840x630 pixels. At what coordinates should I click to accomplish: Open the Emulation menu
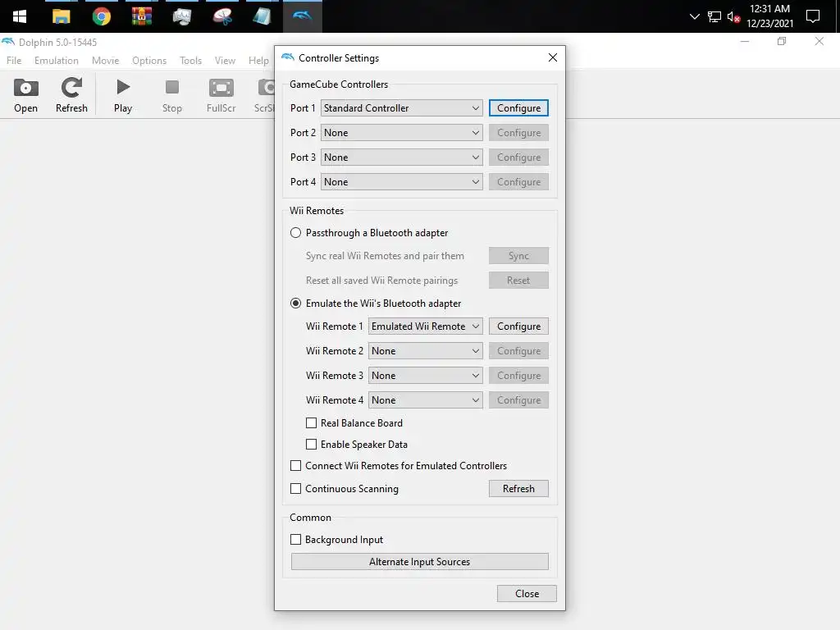(57, 61)
